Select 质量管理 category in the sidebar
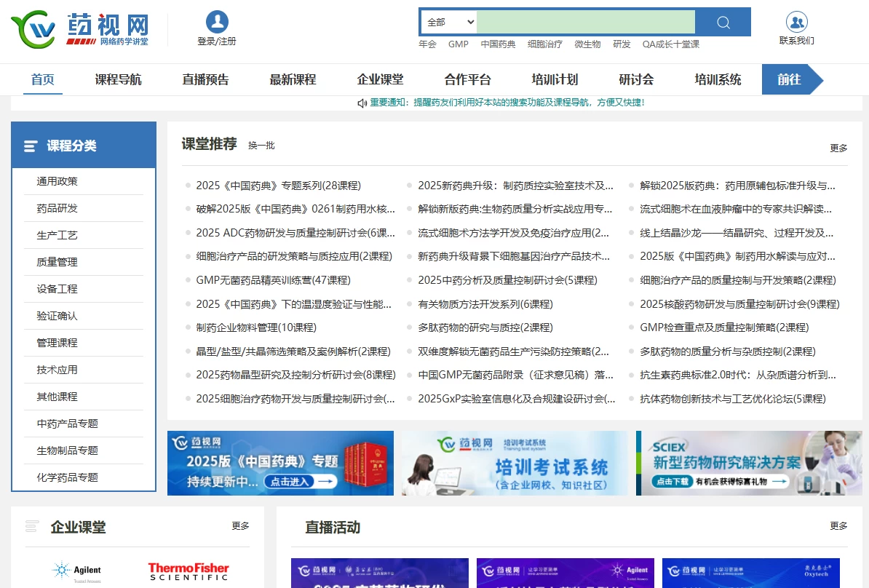The height and width of the screenshot is (588, 869). click(57, 262)
